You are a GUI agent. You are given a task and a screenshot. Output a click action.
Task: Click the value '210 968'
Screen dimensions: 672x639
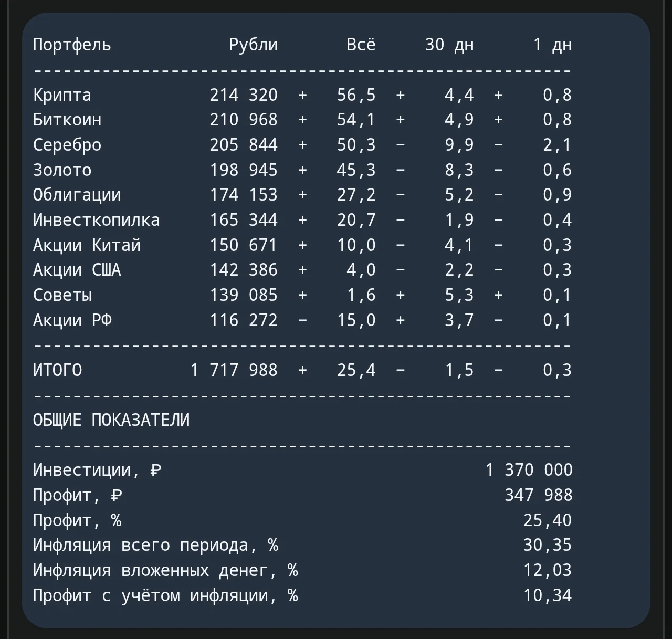point(244,120)
